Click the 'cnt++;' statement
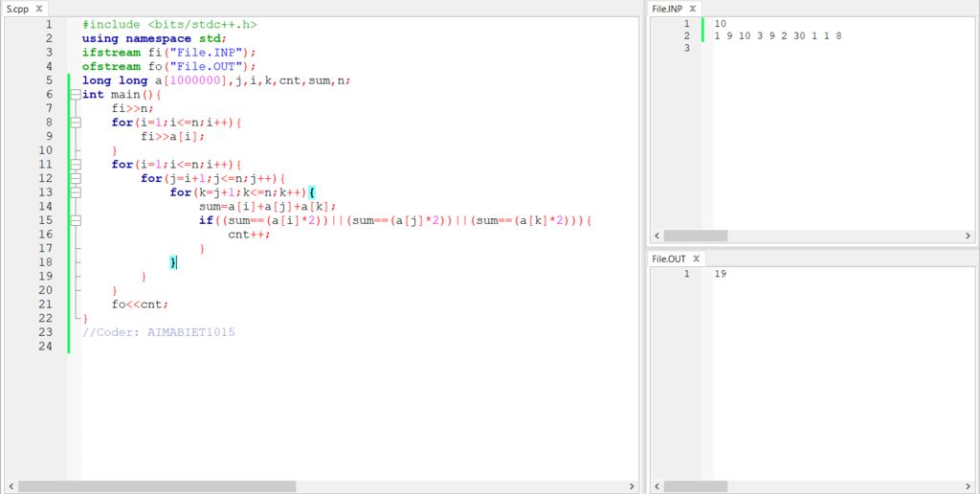The width and height of the screenshot is (980, 494). click(250, 235)
